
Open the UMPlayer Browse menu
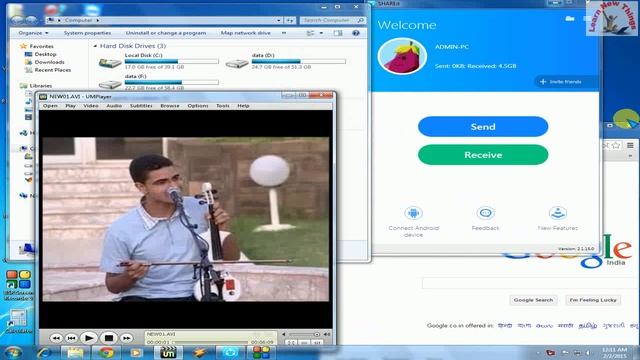pos(170,106)
